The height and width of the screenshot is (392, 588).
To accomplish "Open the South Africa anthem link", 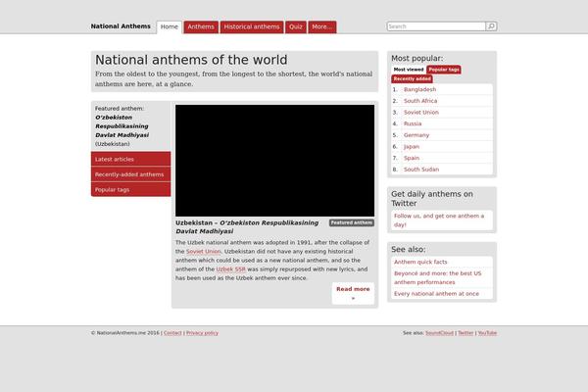I will click(420, 101).
